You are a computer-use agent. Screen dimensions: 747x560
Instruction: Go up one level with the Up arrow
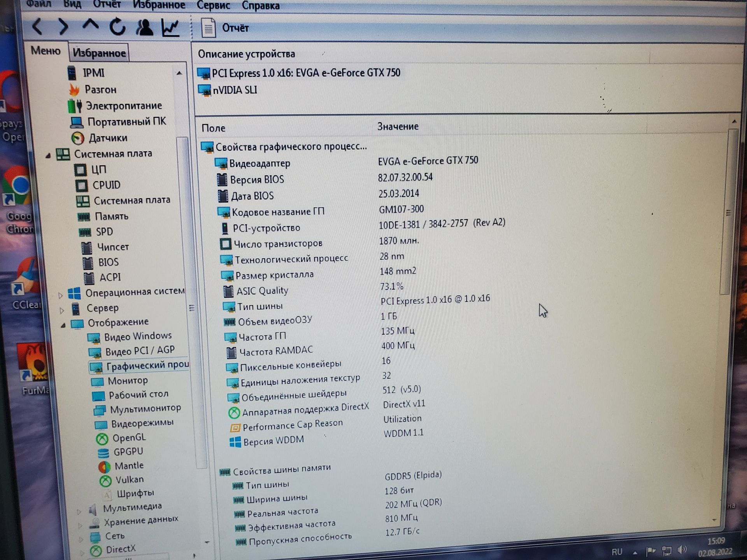[x=90, y=26]
